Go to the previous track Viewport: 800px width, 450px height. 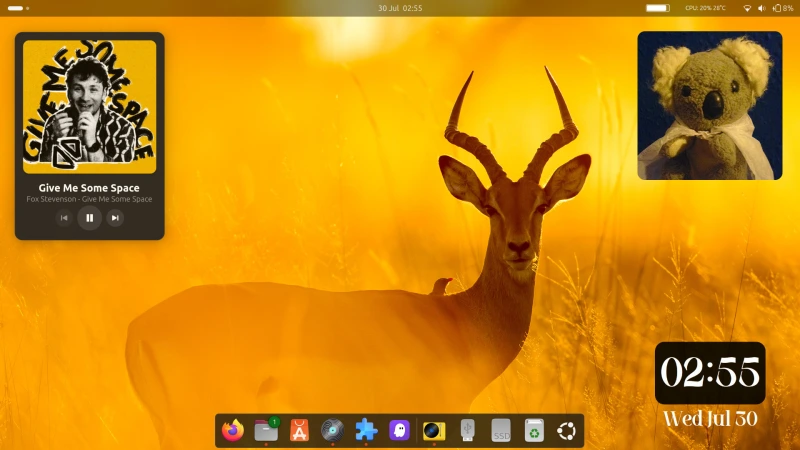(64, 218)
